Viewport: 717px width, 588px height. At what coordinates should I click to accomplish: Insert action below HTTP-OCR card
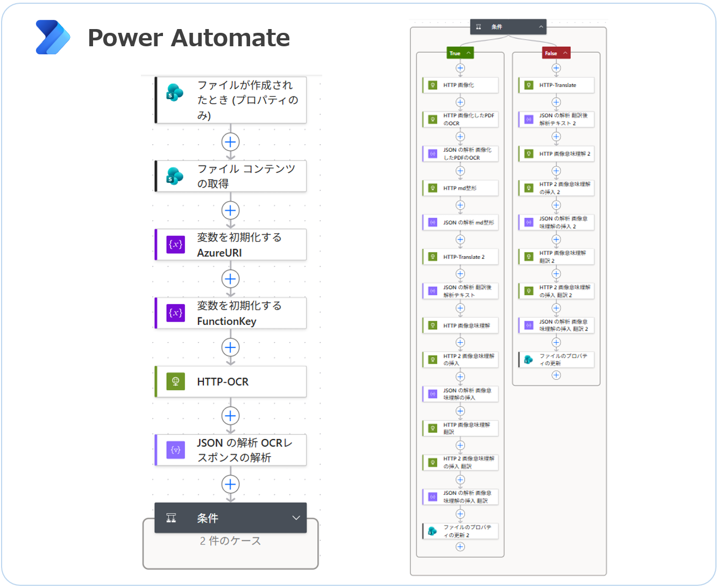[230, 416]
